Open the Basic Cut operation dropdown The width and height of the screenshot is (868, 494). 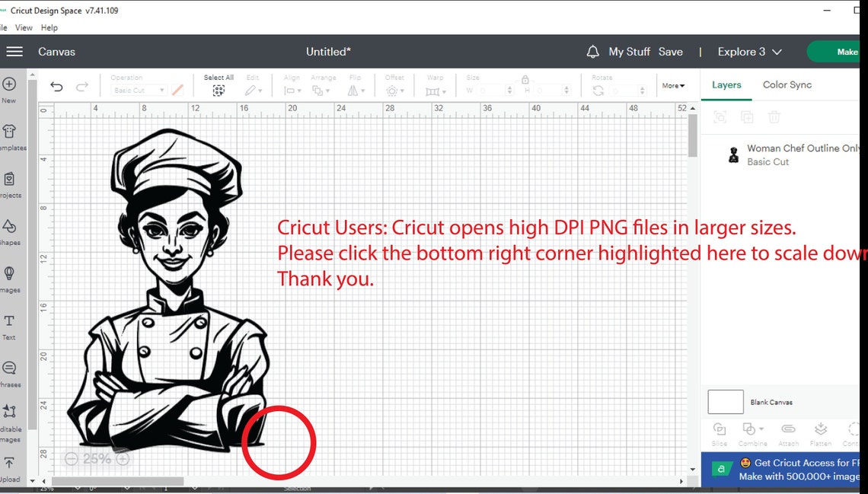139,90
